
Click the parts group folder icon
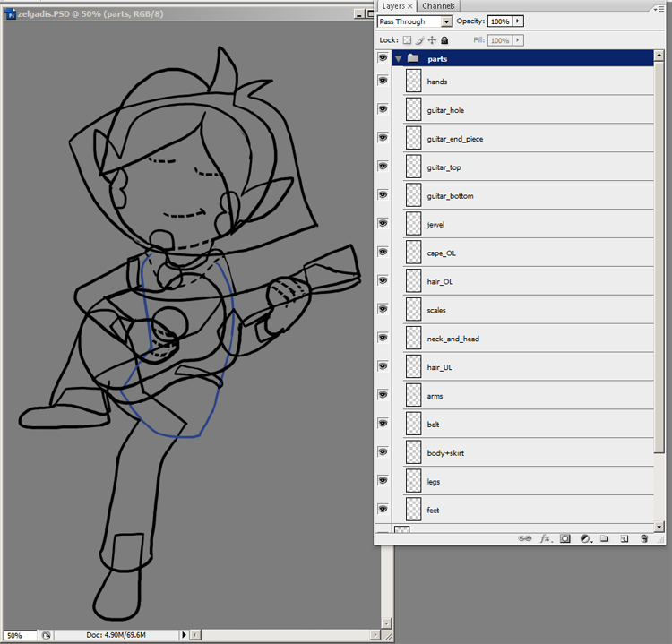(x=413, y=58)
